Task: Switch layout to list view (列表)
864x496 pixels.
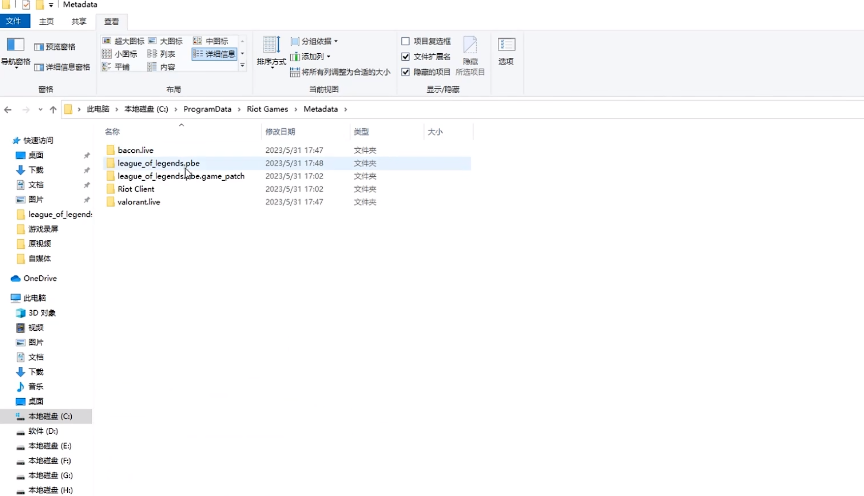Action: (x=161, y=53)
